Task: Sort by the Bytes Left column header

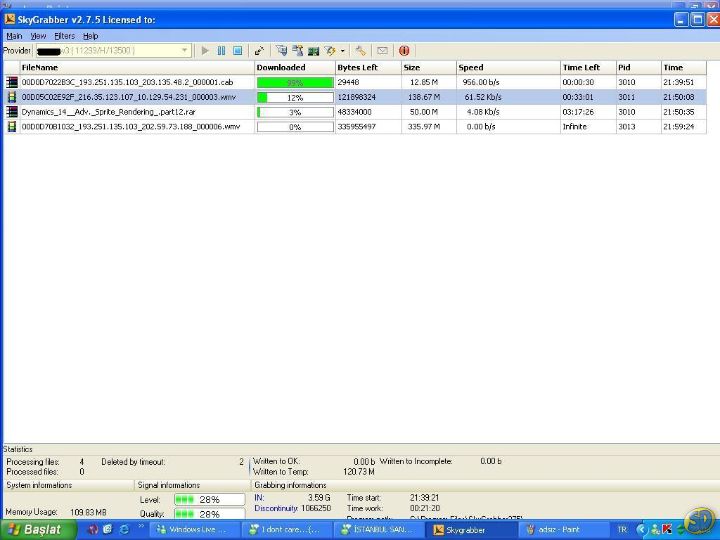Action: click(368, 68)
